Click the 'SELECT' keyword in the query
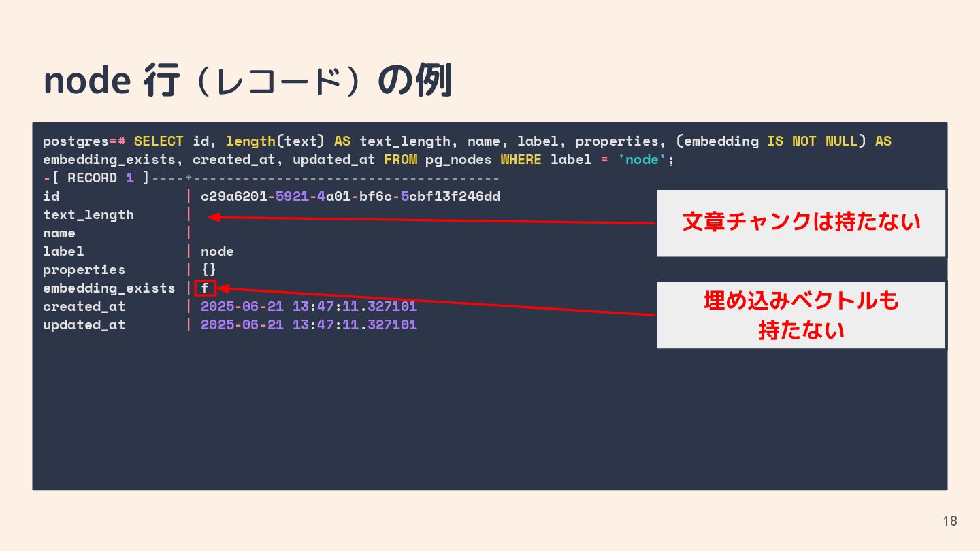This screenshot has width=980, height=551. [159, 141]
